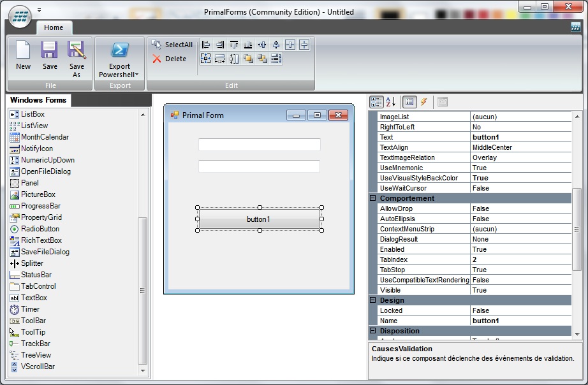Show Events with the lightning bolt icon
The height and width of the screenshot is (385, 588).
coord(423,102)
